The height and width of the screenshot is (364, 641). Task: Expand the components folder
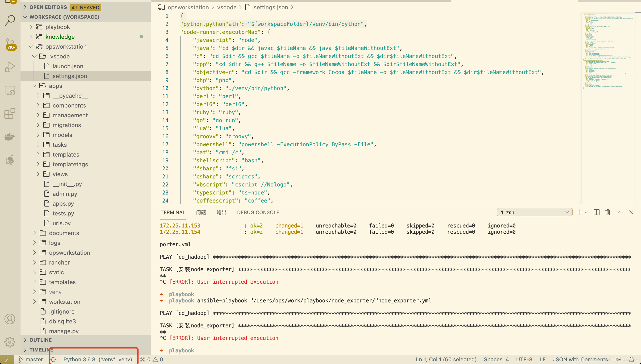[69, 105]
